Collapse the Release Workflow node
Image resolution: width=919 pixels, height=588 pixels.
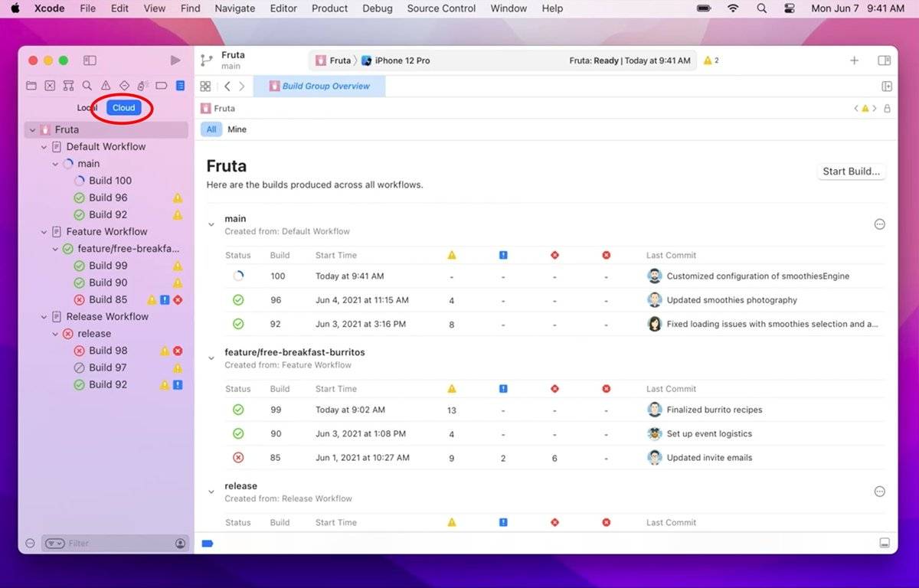tap(44, 317)
